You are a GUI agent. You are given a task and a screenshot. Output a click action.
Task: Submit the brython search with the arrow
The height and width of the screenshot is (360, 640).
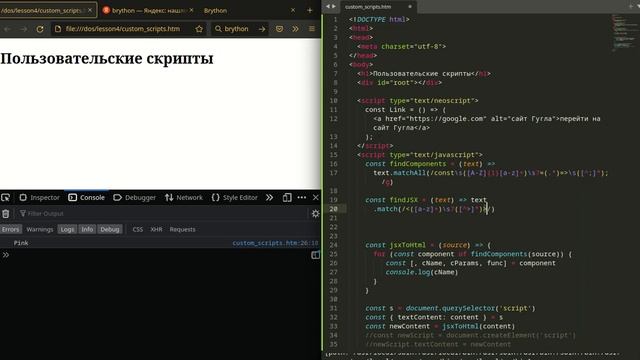(x=262, y=29)
